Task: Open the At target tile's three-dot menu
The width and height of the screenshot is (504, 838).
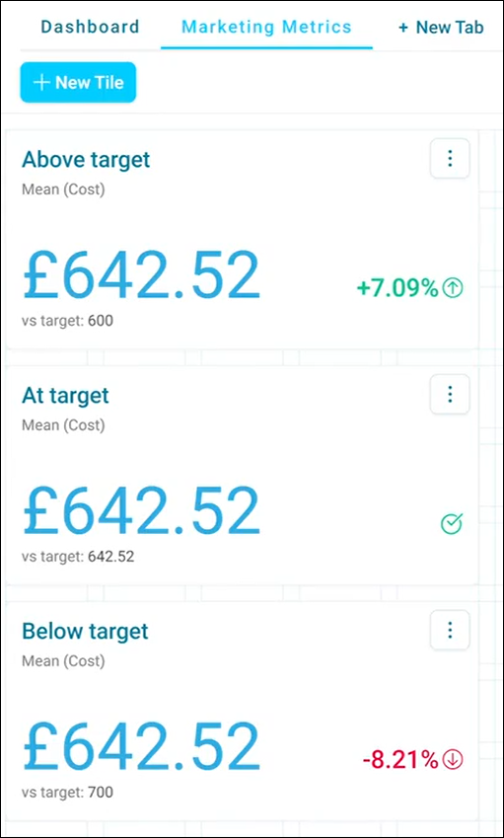Action: point(450,395)
